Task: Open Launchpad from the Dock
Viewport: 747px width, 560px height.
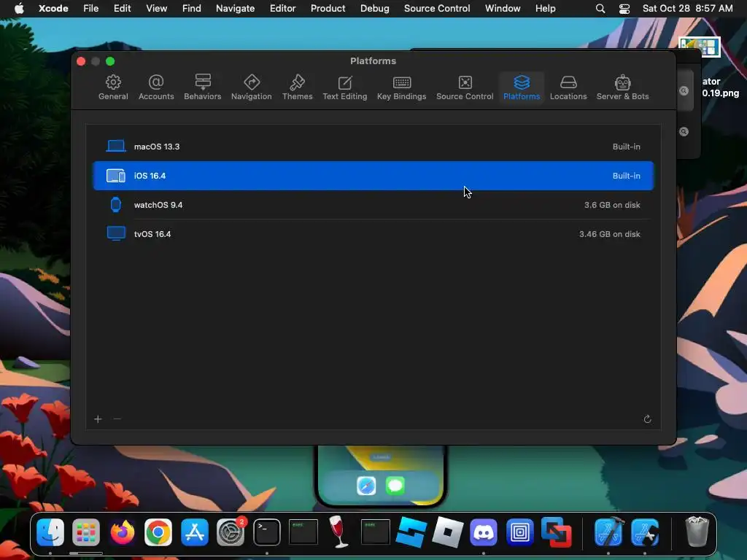Action: click(x=86, y=532)
